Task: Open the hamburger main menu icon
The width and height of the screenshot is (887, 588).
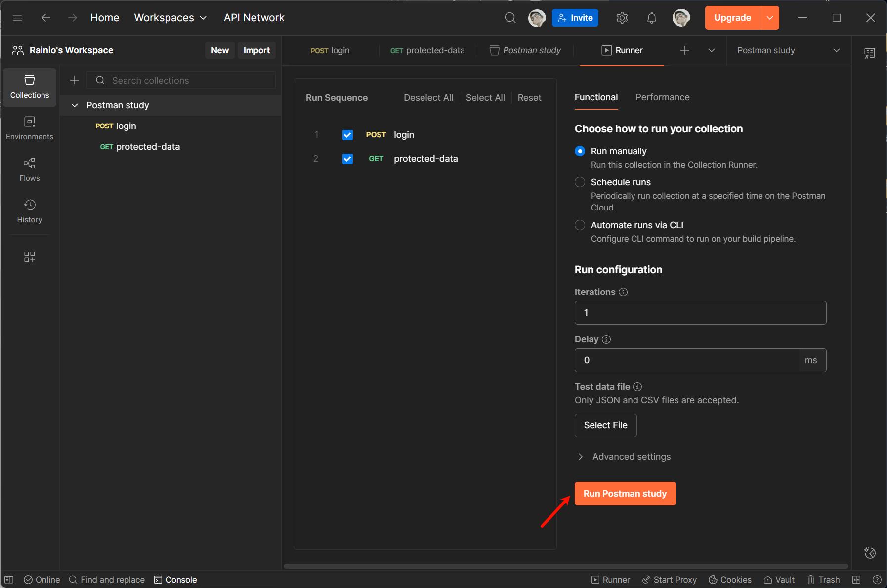Action: [17, 18]
